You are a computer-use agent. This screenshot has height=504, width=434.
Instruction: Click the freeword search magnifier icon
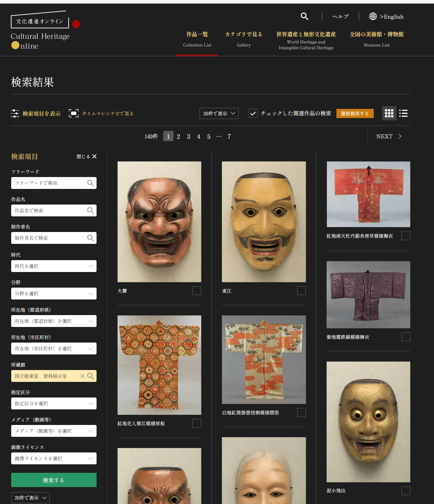(x=90, y=183)
